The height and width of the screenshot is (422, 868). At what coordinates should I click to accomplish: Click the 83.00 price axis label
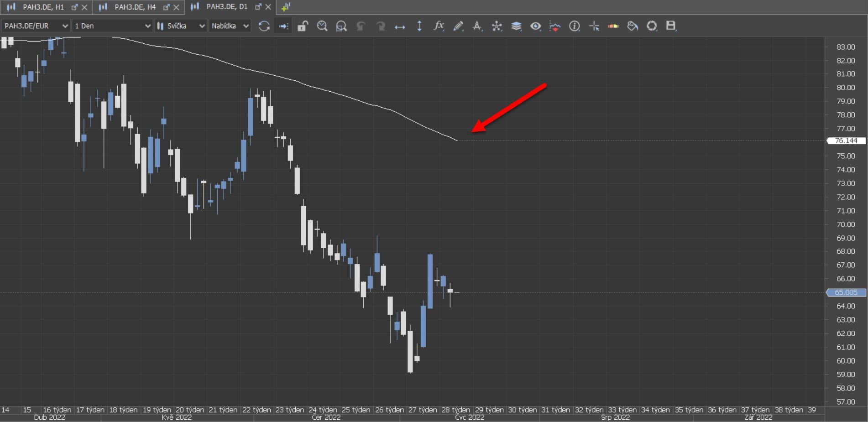point(846,47)
